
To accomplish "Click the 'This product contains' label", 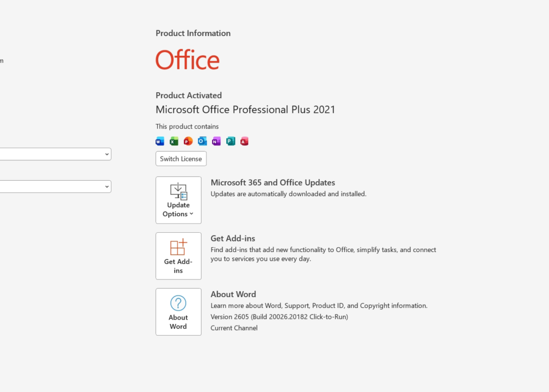I will click(x=187, y=127).
